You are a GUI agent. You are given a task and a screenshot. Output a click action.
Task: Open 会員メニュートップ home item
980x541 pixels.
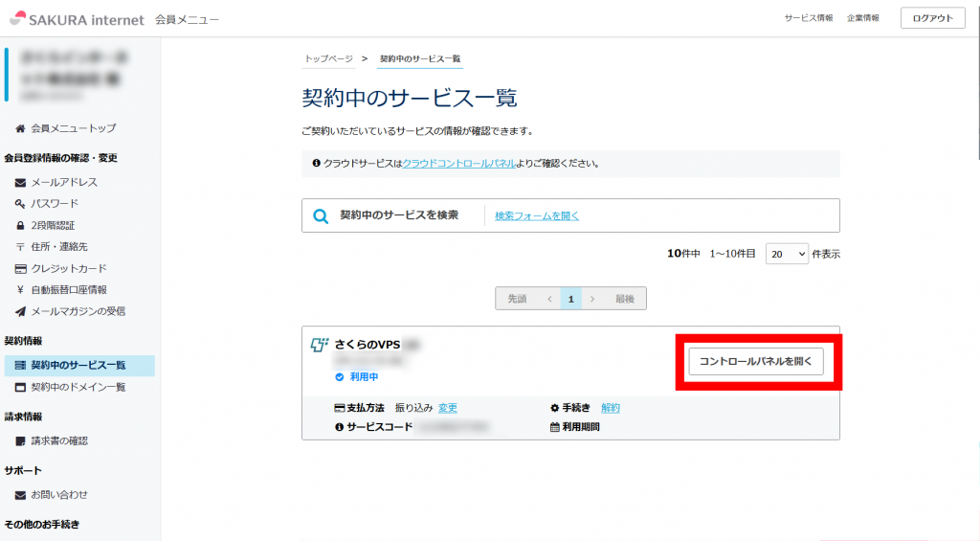tap(73, 127)
